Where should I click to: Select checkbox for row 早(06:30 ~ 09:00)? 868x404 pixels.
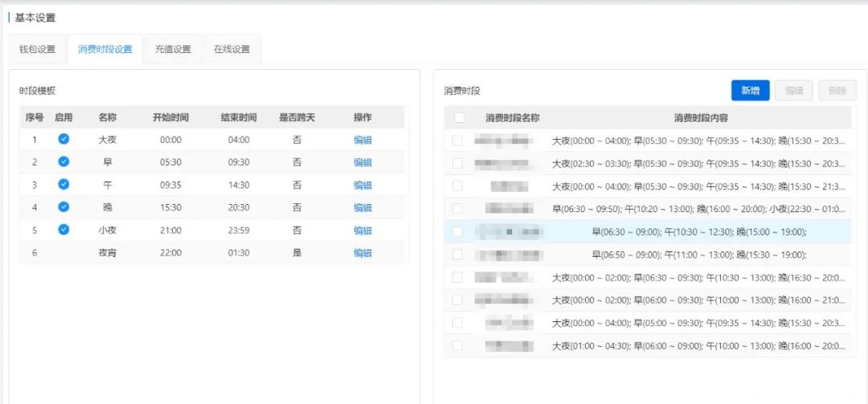click(x=457, y=231)
